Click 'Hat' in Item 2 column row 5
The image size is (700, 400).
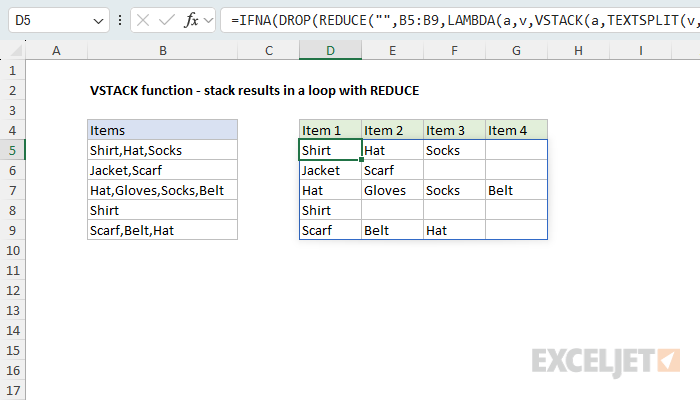392,150
